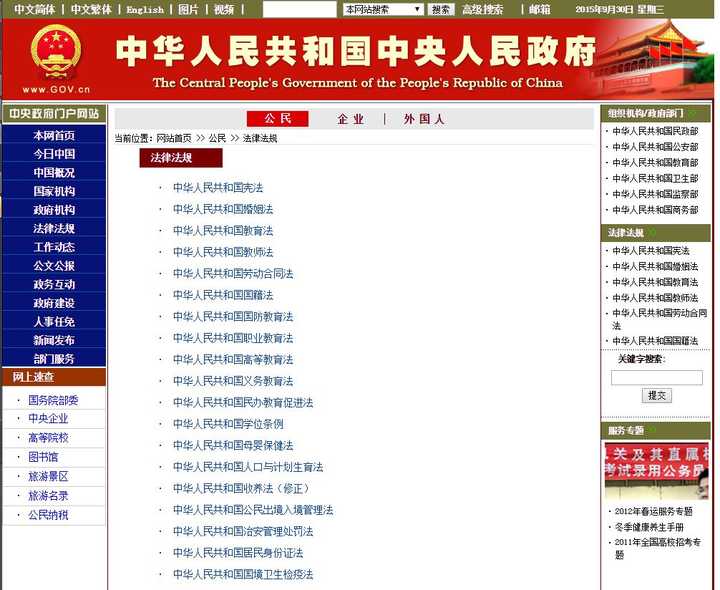Open 高等院校 under 网上速查

tap(48, 438)
